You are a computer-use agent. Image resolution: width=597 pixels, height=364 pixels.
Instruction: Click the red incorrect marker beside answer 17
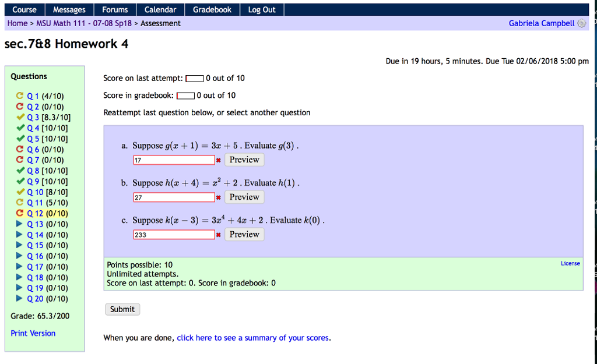point(218,160)
